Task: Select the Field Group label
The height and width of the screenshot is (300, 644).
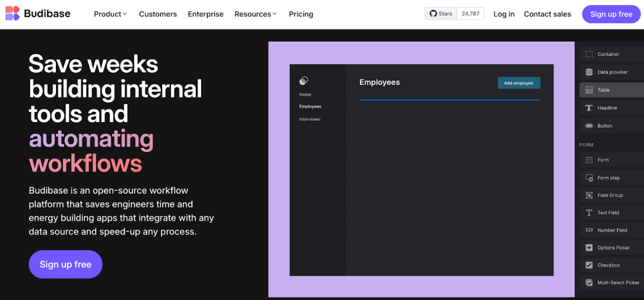Action: [x=610, y=195]
